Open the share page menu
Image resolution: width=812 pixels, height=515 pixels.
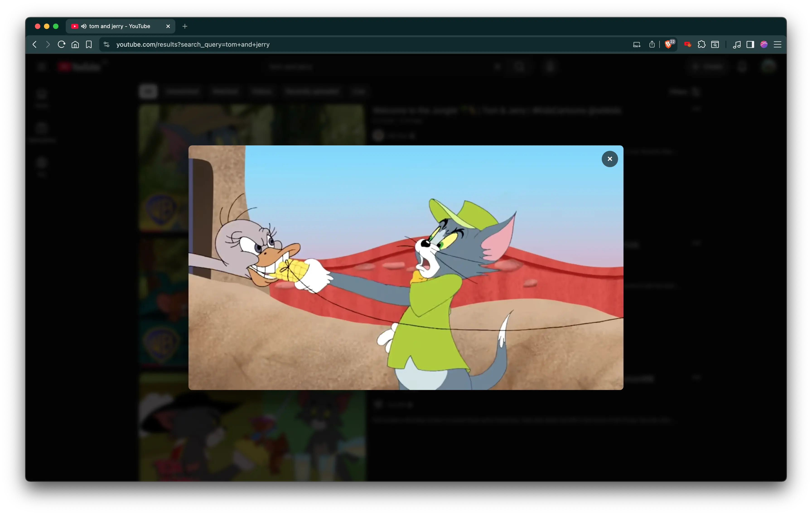coord(652,44)
